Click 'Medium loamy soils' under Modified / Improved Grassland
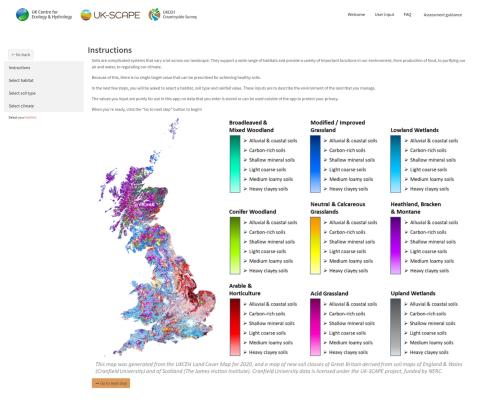Viewport: 480px width, 408px height. 351,179
